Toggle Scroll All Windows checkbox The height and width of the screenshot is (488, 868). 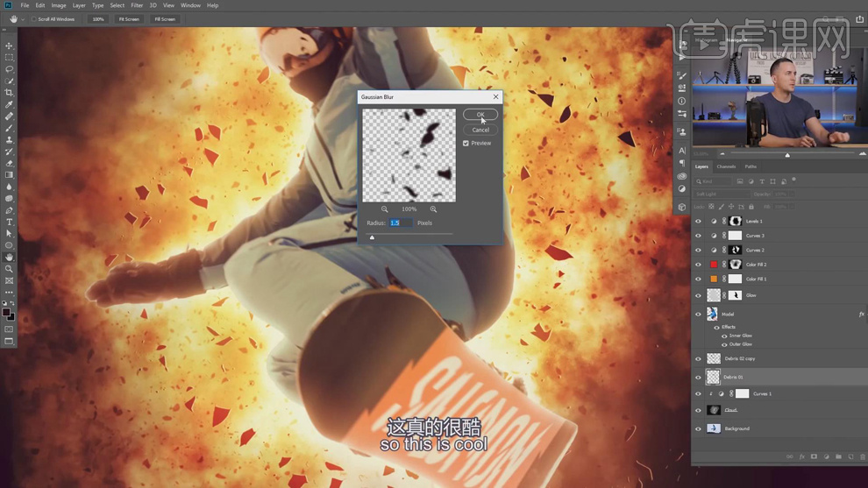click(x=34, y=19)
